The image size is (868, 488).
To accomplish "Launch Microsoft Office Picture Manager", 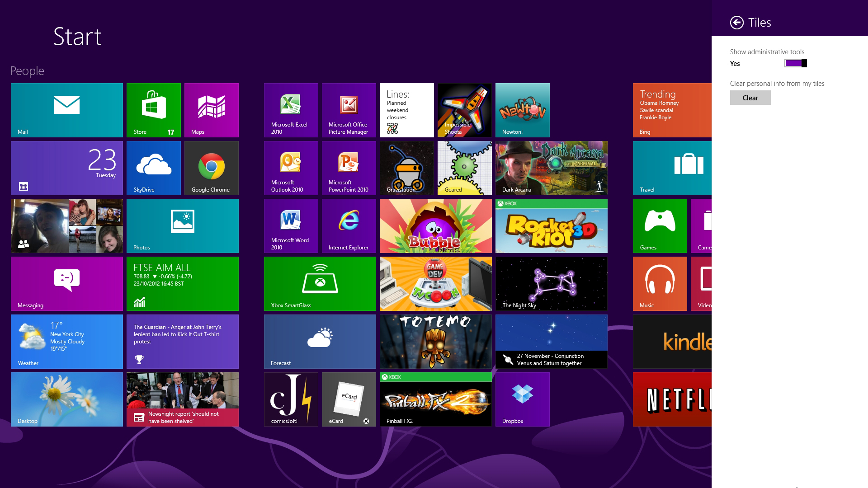I will point(349,110).
